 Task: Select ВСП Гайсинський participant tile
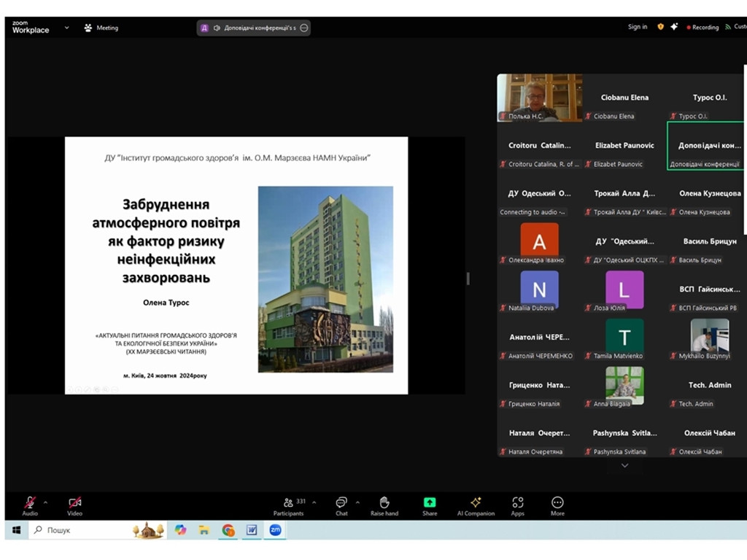click(x=709, y=290)
